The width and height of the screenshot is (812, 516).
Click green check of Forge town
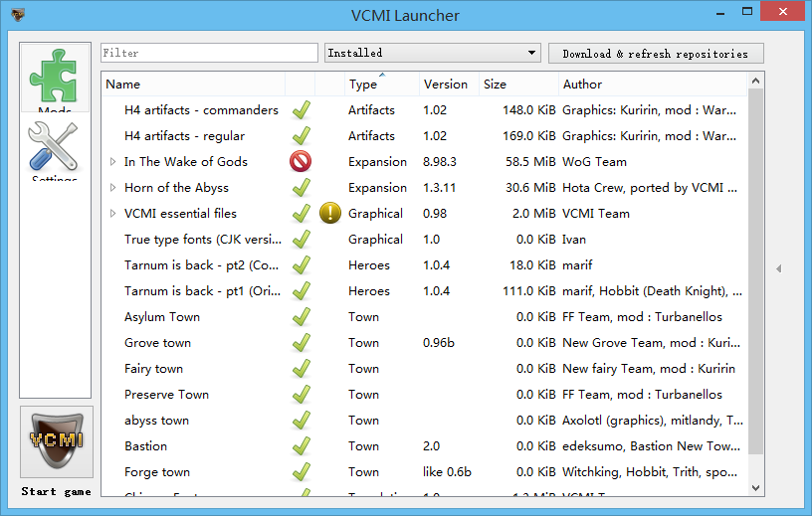301,472
